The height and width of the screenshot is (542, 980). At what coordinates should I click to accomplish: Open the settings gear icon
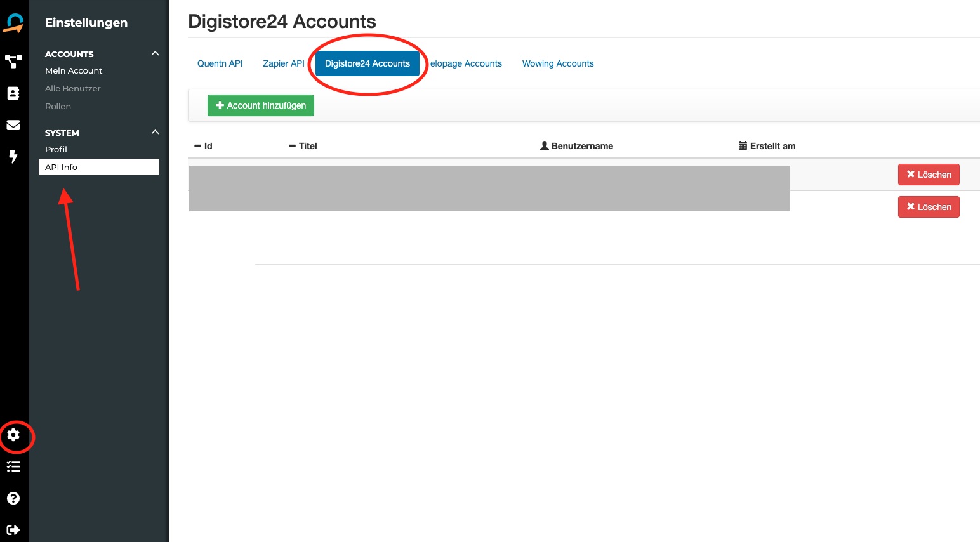click(13, 435)
